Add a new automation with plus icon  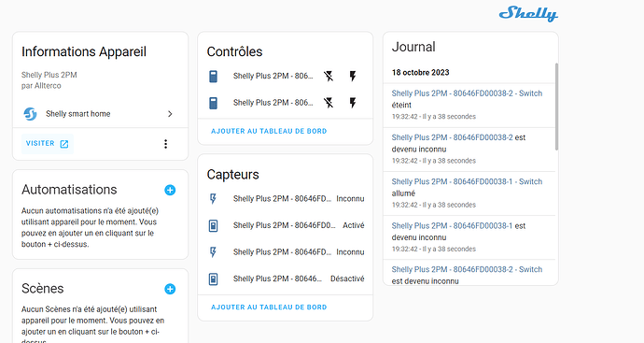170,190
